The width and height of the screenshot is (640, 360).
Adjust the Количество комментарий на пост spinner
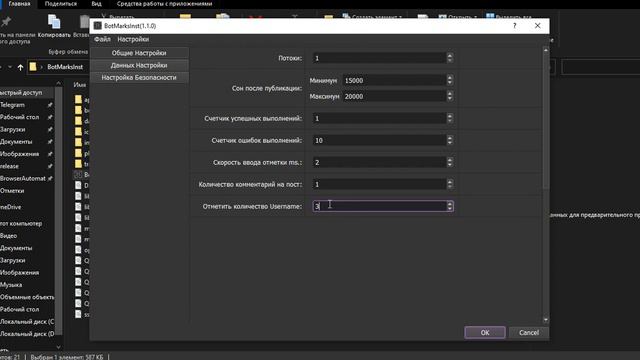pyautogui.click(x=449, y=184)
